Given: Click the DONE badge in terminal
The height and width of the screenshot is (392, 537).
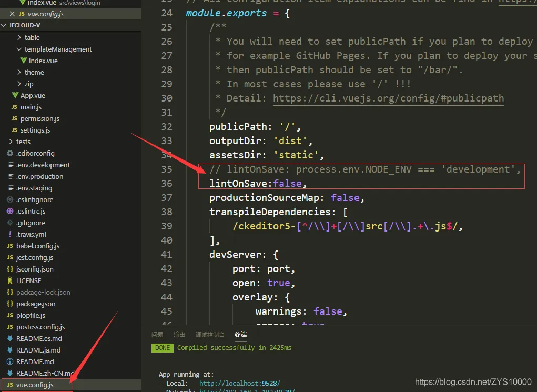Looking at the screenshot, I should [163, 348].
